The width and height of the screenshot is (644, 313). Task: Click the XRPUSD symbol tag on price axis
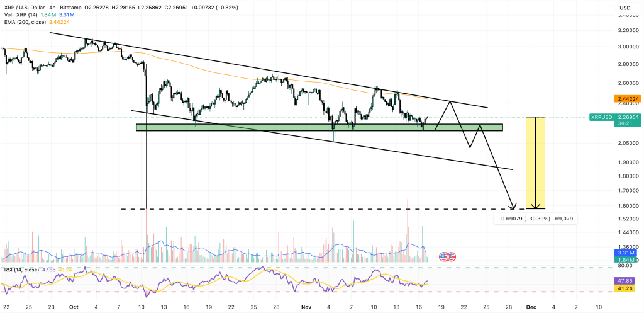[x=602, y=117]
